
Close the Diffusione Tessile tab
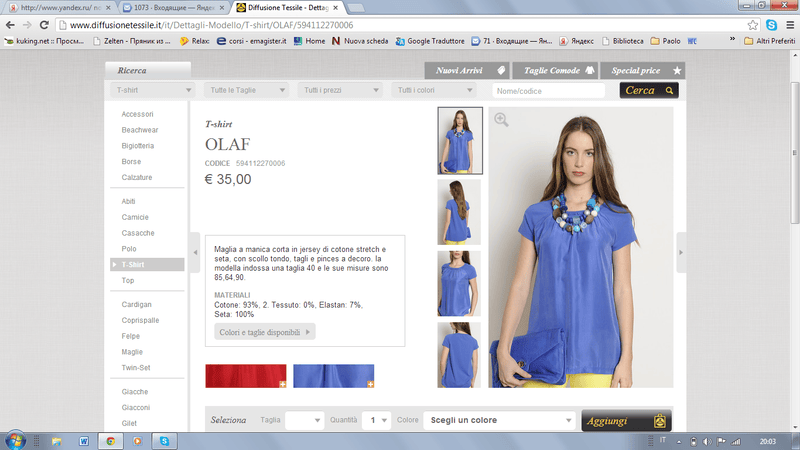(x=335, y=8)
